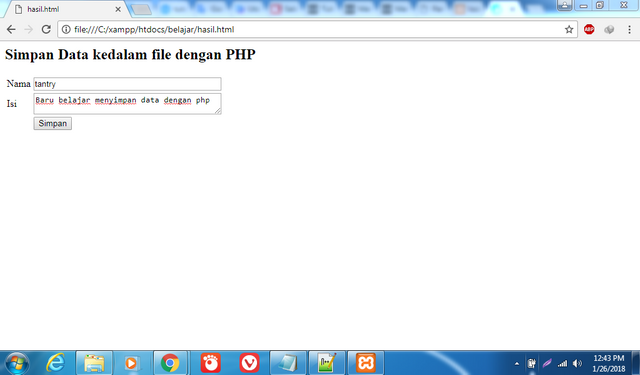
Task: Reload the hasil.html page
Action: 46,29
